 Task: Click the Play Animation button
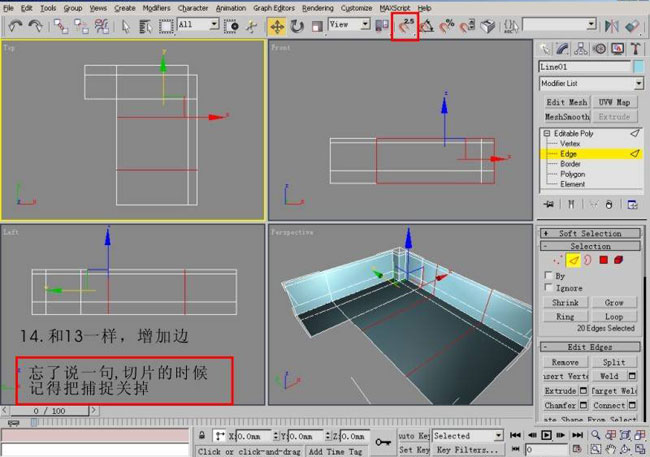coord(546,435)
